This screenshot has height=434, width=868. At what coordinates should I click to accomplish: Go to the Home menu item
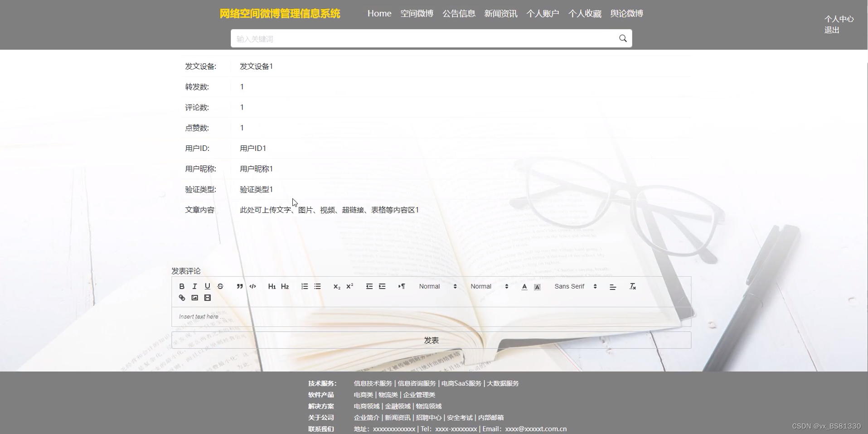379,14
